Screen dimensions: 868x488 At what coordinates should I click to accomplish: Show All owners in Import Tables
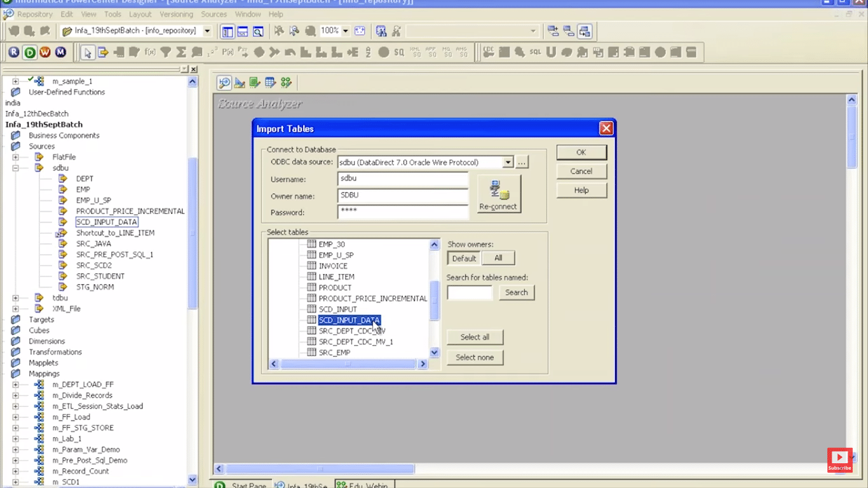click(x=498, y=258)
